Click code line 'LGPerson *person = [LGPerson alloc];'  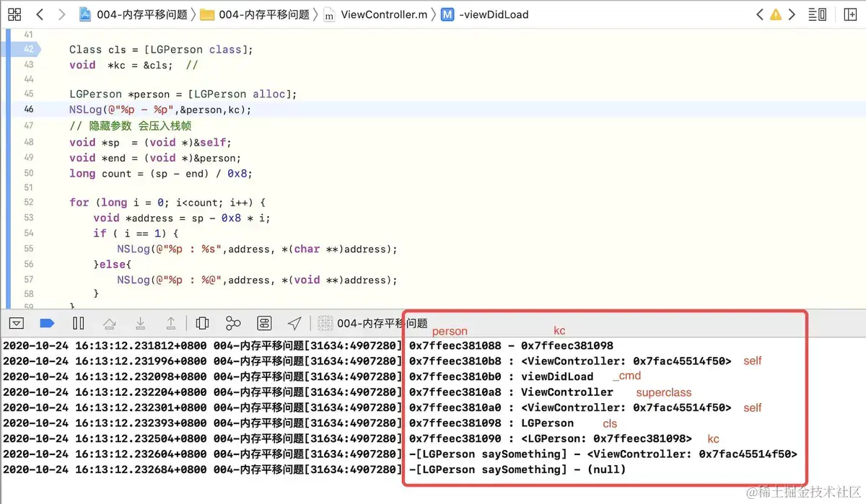(x=183, y=94)
